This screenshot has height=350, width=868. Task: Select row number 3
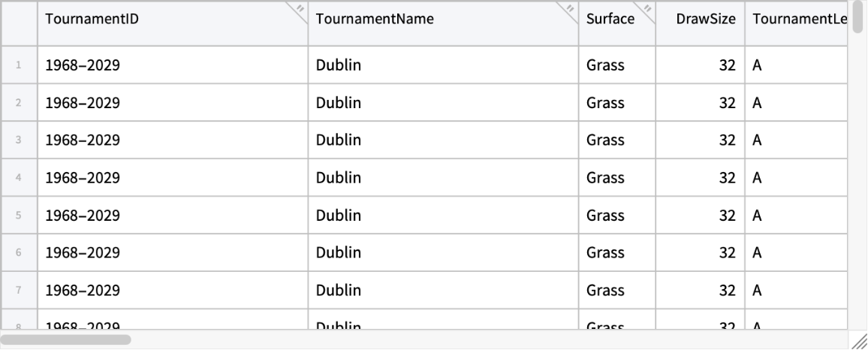click(x=19, y=140)
